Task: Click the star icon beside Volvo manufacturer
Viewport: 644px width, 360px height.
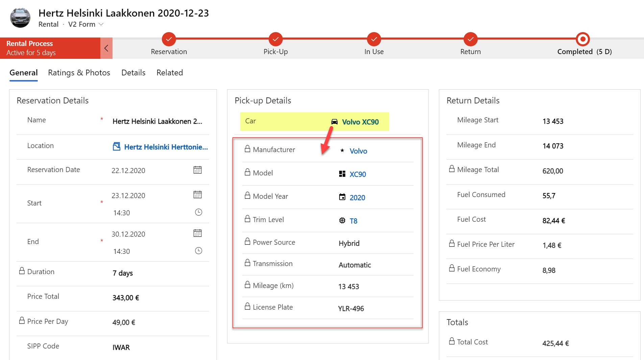Action: click(x=342, y=150)
